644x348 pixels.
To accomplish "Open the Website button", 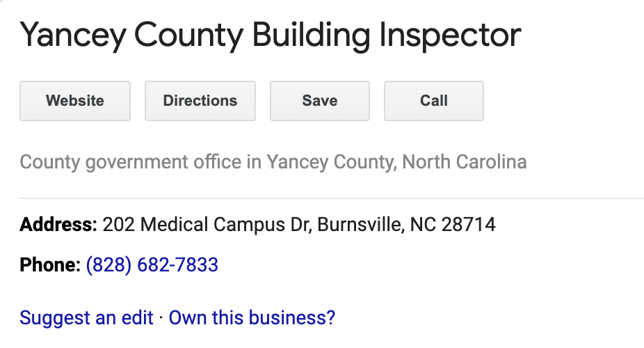I will pyautogui.click(x=75, y=101).
